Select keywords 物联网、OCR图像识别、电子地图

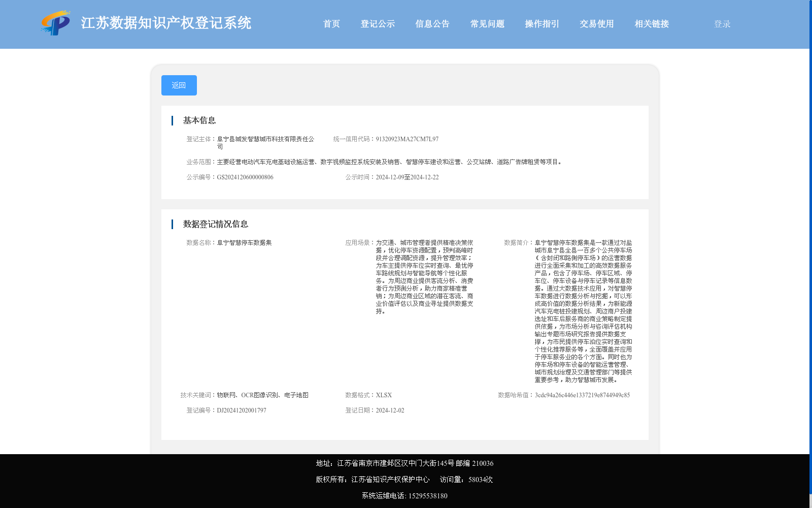click(262, 395)
